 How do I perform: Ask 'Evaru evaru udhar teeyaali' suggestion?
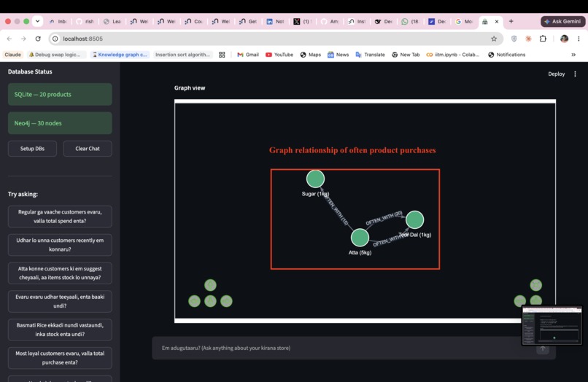(60, 301)
